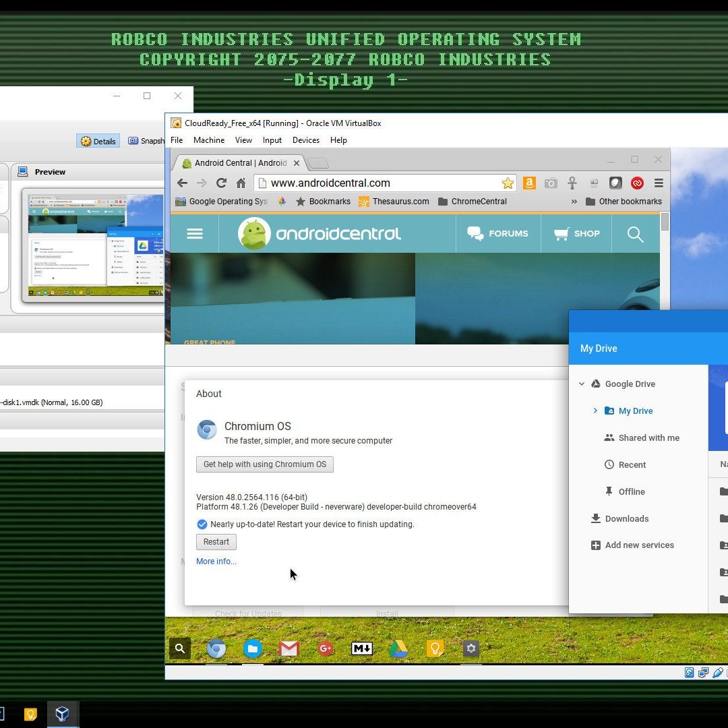Click the Snapshots button in VirtualBox Manager
The height and width of the screenshot is (728, 728).
pyautogui.click(x=146, y=141)
